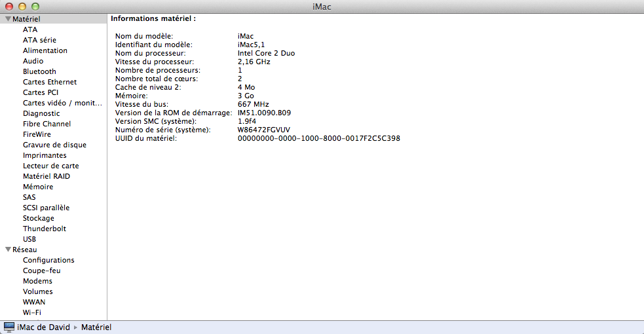Viewport: 644px width, 334px height.
Task: Show FireWire information
Action: [x=37, y=134]
